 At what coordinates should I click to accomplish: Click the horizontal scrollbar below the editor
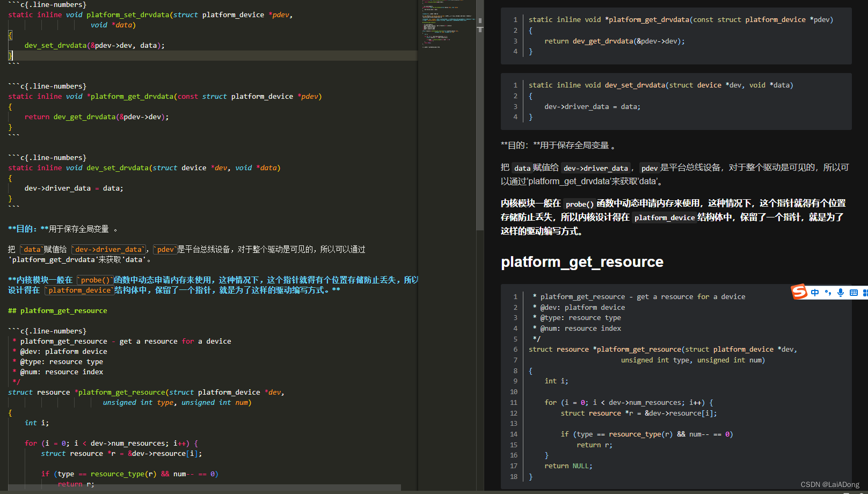point(205,488)
